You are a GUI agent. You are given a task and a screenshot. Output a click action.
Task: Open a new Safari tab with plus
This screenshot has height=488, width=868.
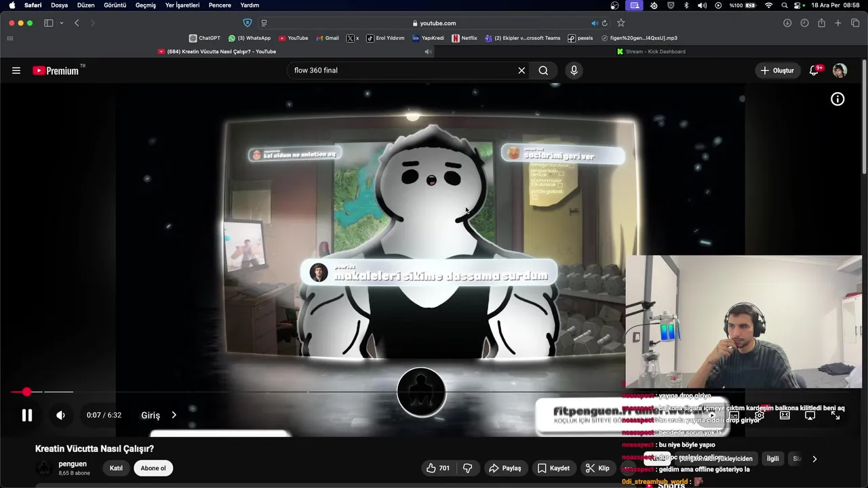click(838, 23)
